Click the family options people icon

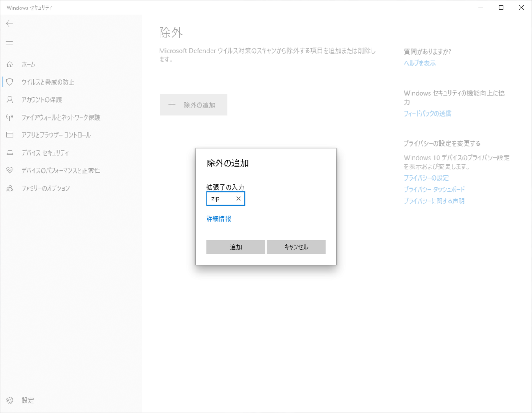click(x=10, y=188)
